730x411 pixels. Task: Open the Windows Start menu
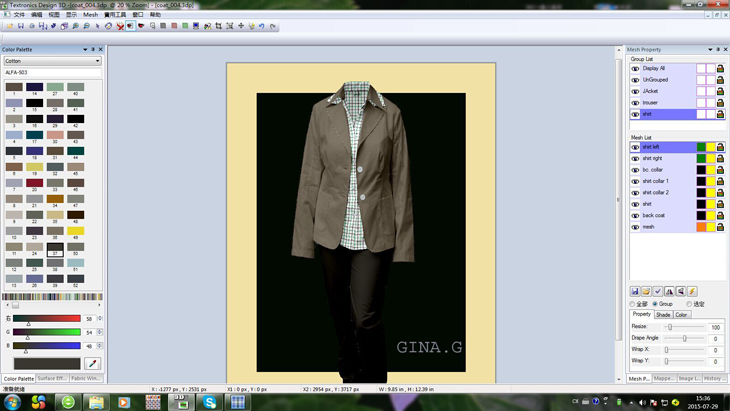pos(12,402)
